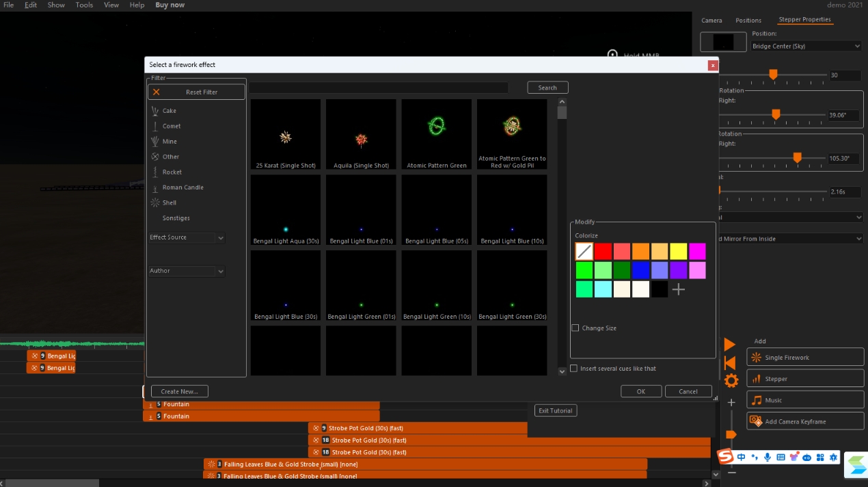
Task: Click the Create New... button
Action: 179,392
